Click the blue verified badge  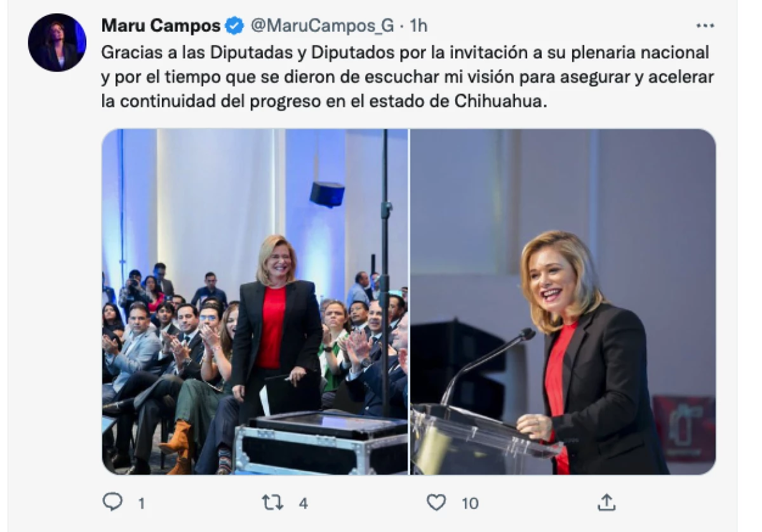click(235, 26)
